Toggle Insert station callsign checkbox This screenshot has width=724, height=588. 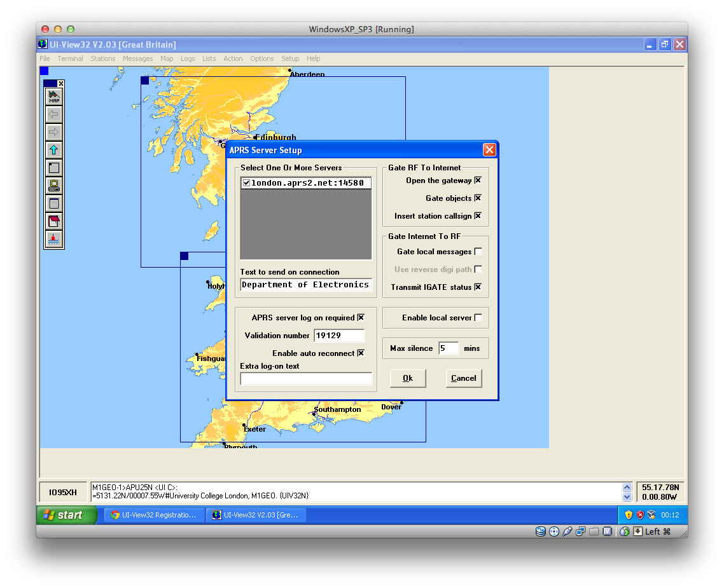(478, 216)
